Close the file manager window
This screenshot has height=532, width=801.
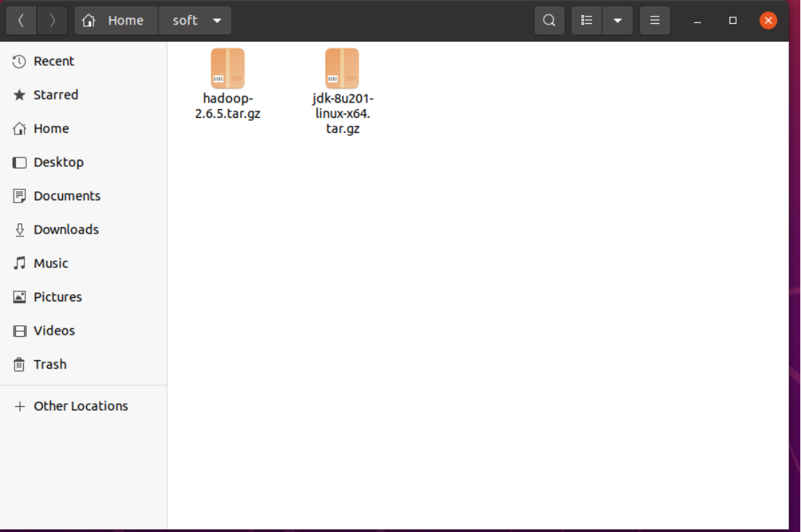pyautogui.click(x=768, y=20)
